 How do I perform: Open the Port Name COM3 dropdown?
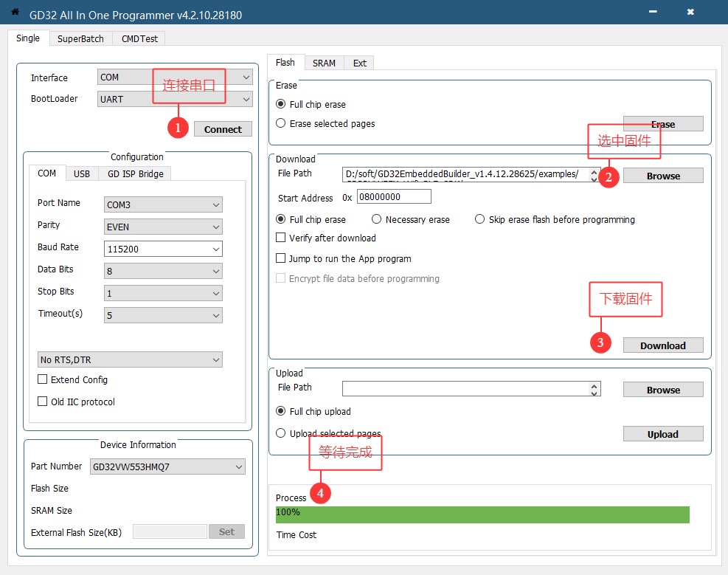(x=164, y=204)
